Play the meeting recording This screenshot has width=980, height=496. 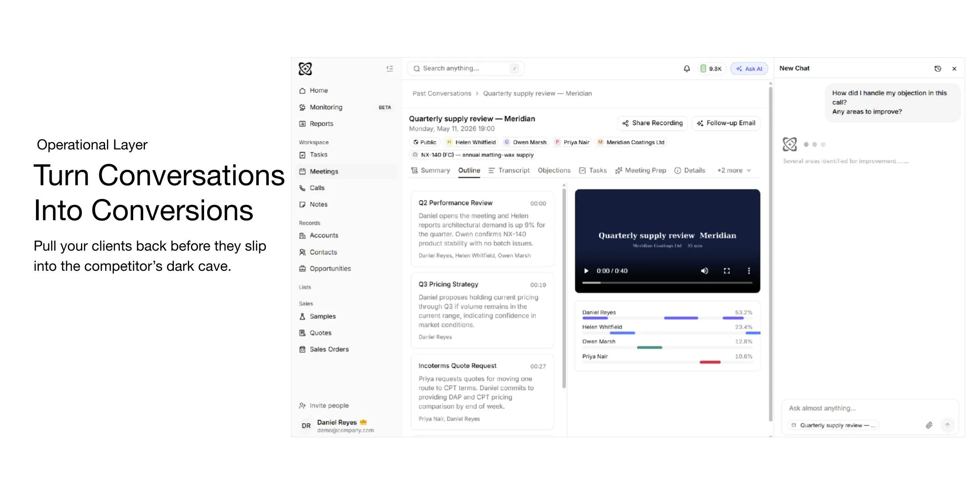(586, 271)
